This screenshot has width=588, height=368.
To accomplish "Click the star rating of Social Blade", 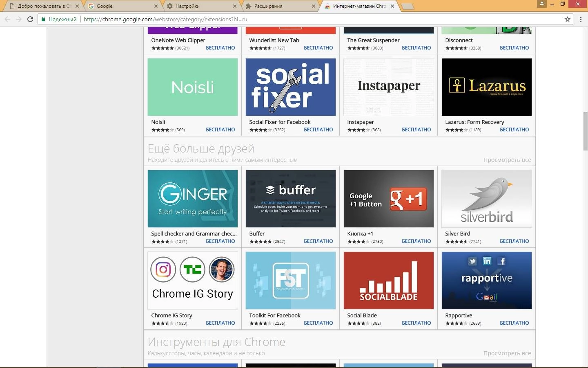I will [x=359, y=323].
